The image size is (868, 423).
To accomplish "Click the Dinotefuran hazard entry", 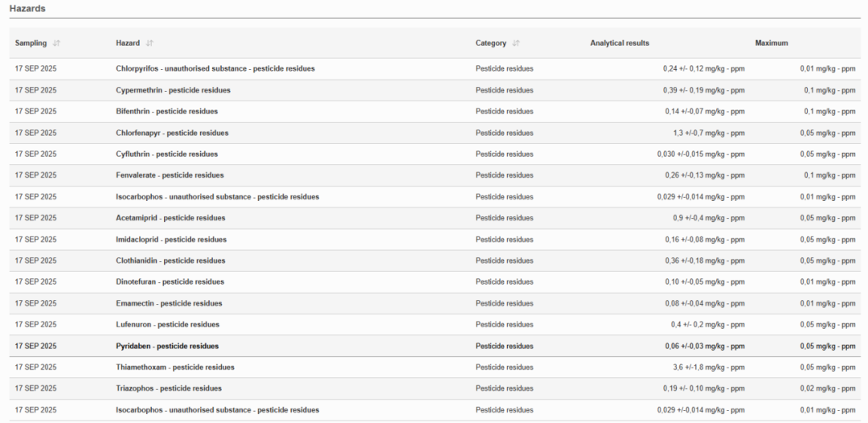I will tap(170, 282).
